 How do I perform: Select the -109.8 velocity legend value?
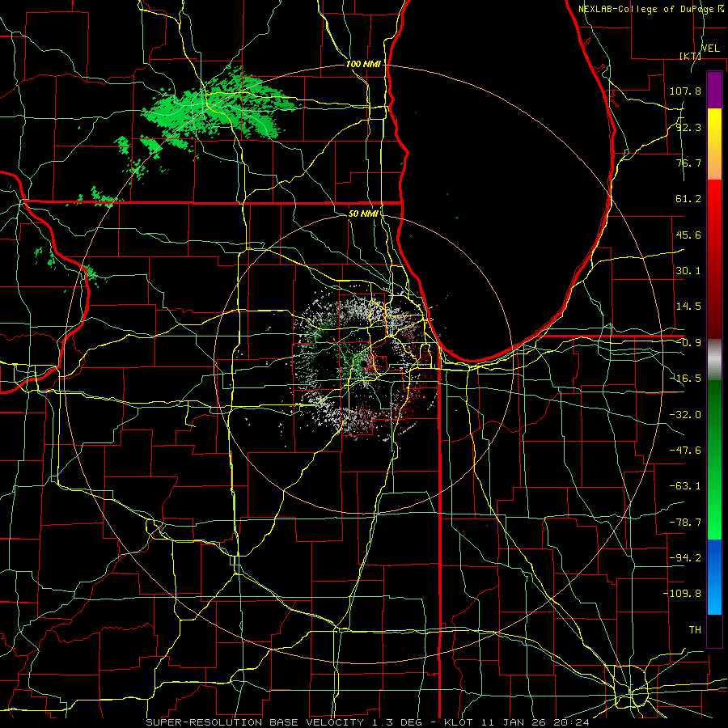682,594
